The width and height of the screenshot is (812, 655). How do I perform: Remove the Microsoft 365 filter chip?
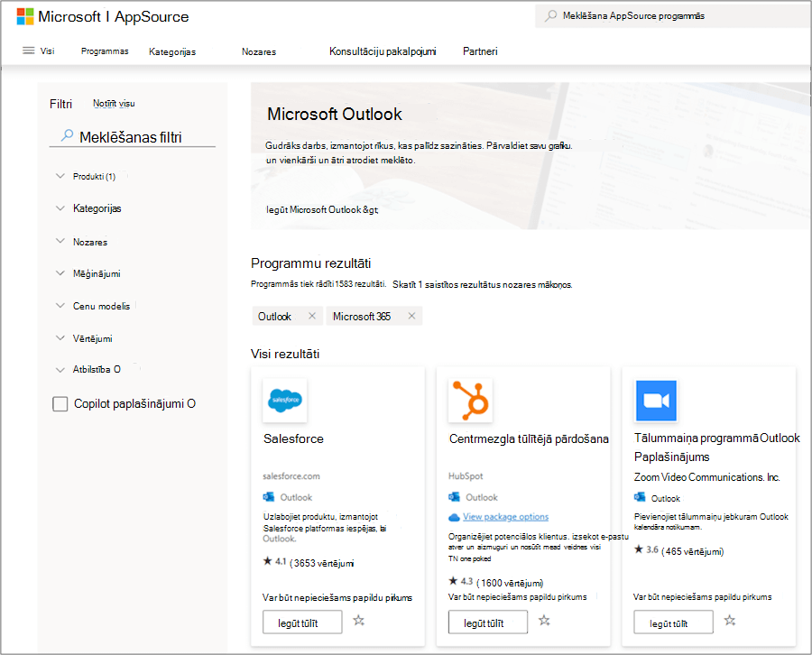[x=411, y=316]
